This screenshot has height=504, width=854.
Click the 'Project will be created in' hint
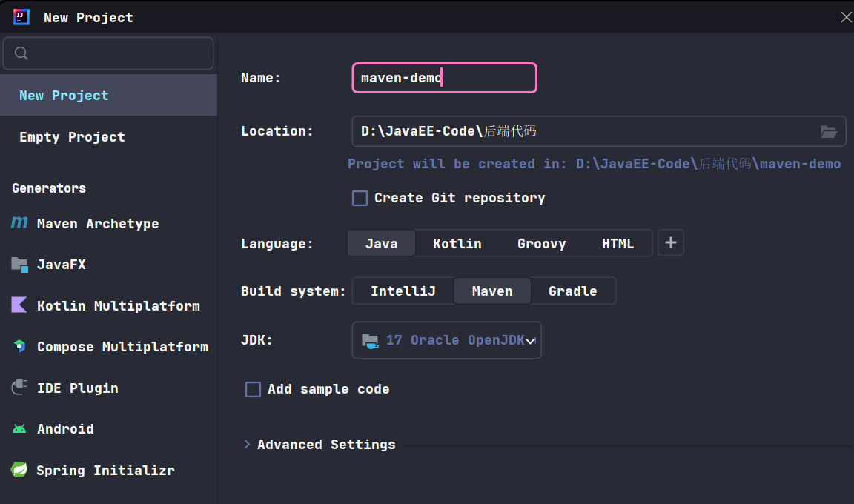pyautogui.click(x=595, y=163)
